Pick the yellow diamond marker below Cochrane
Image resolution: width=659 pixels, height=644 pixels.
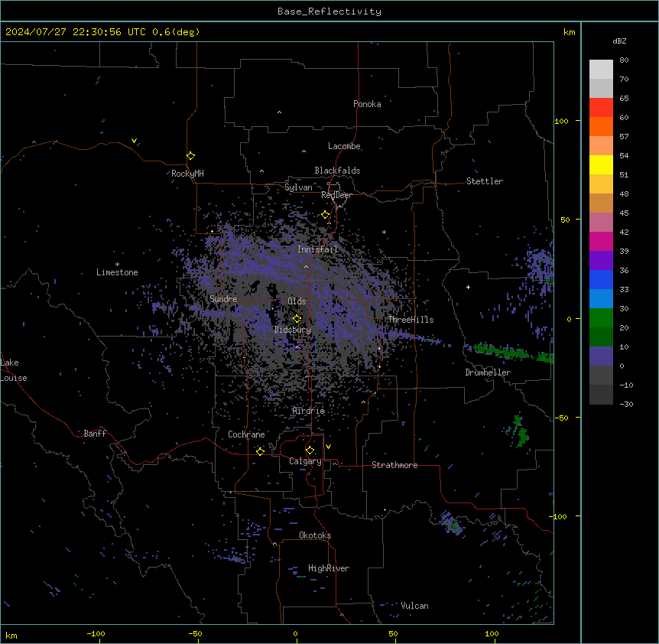(260, 451)
